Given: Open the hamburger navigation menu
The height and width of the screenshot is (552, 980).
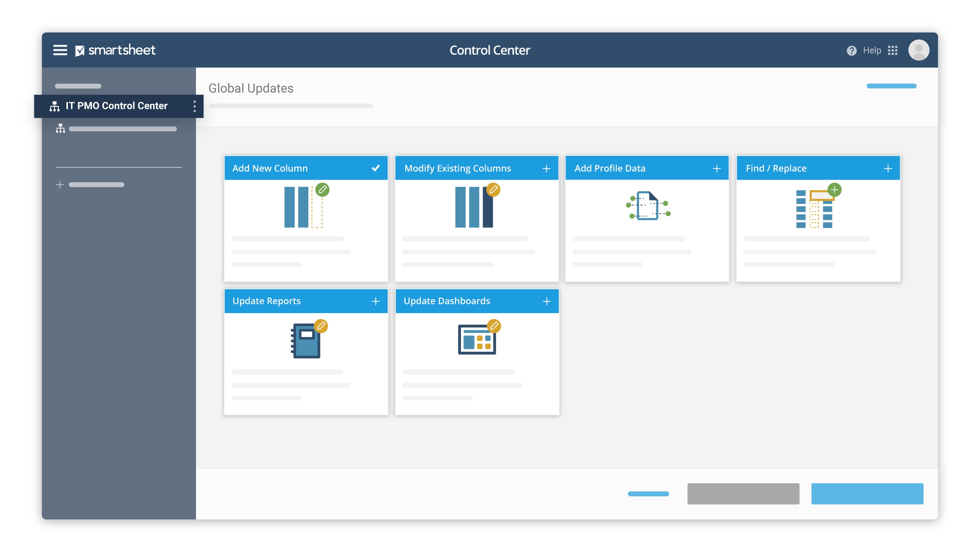Looking at the screenshot, I should tap(60, 50).
